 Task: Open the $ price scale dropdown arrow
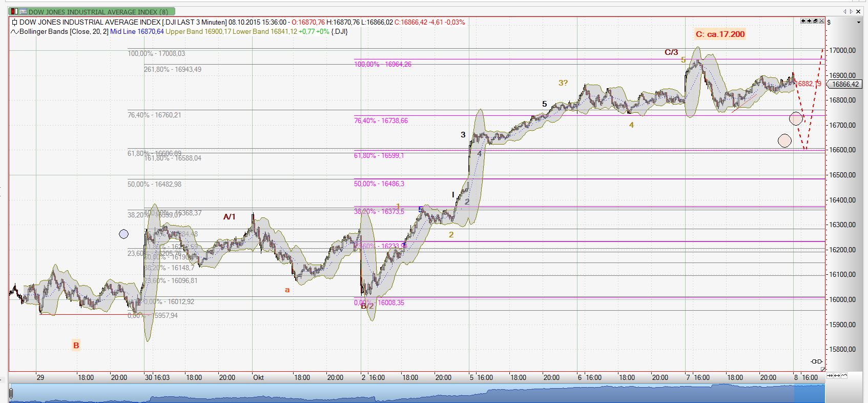859,23
